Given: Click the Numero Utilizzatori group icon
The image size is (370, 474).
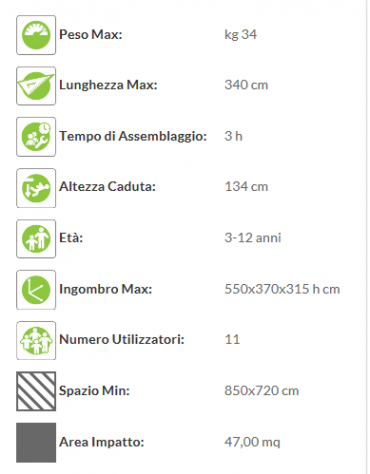Looking at the screenshot, I should 36,340.
